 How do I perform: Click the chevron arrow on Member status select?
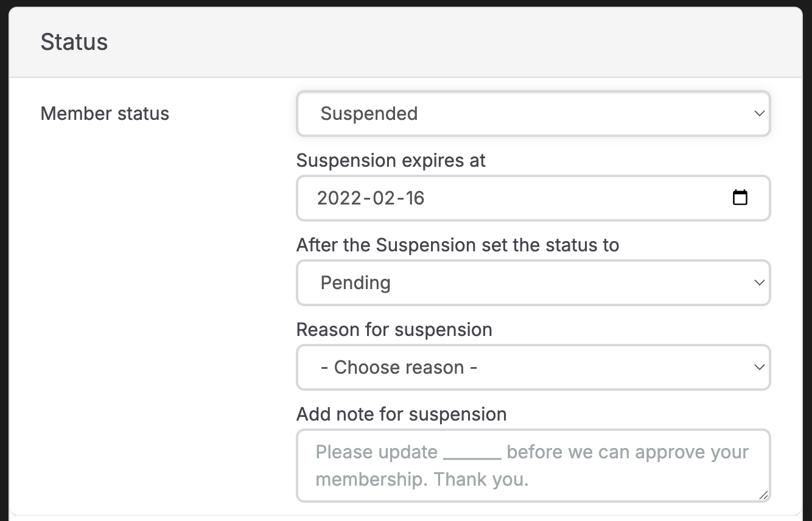click(x=759, y=114)
